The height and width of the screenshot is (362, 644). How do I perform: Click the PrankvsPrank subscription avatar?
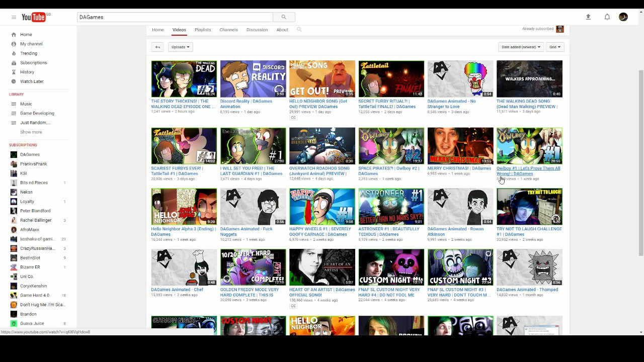(x=14, y=164)
